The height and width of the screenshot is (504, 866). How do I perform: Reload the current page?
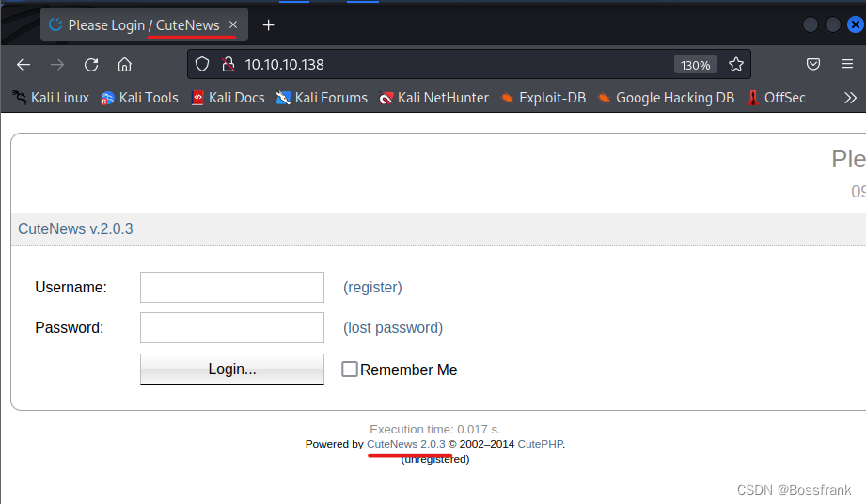pos(91,65)
